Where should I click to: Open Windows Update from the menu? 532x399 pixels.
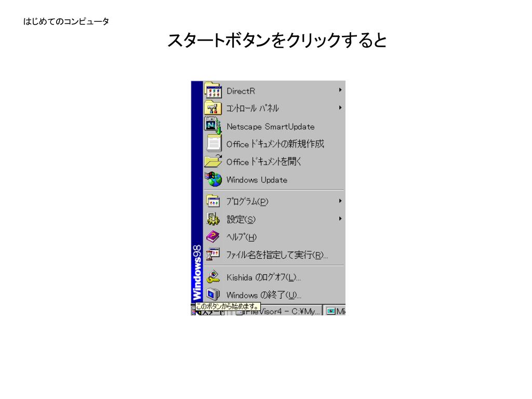click(x=274, y=179)
